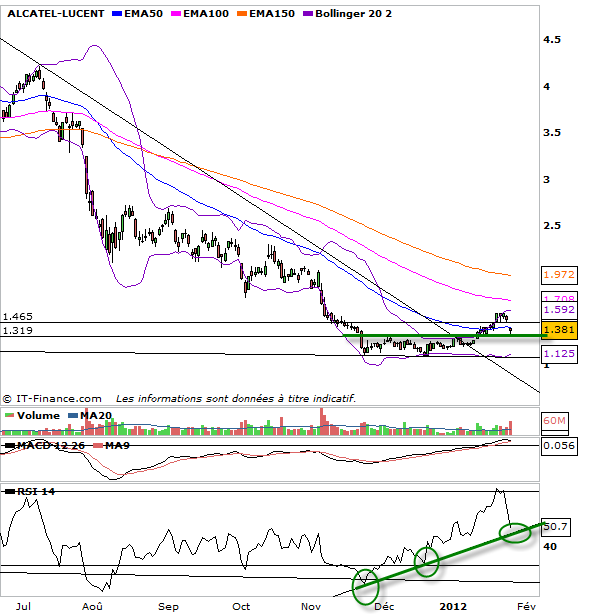Click the rightmost green circle on RSI
Image resolution: width=604 pixels, height=615 pixels.
click(516, 533)
